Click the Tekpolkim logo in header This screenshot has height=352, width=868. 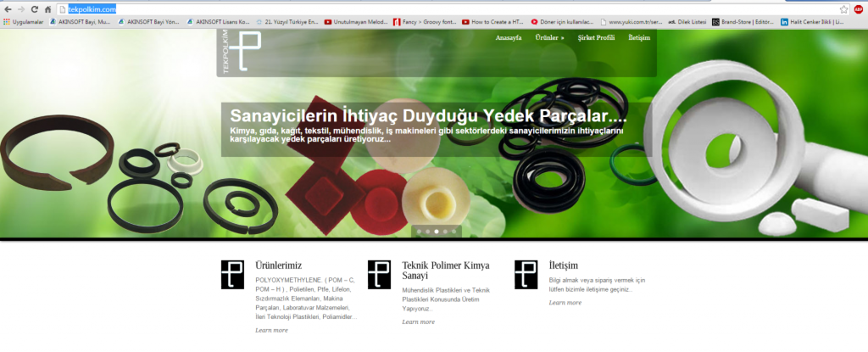tap(238, 52)
